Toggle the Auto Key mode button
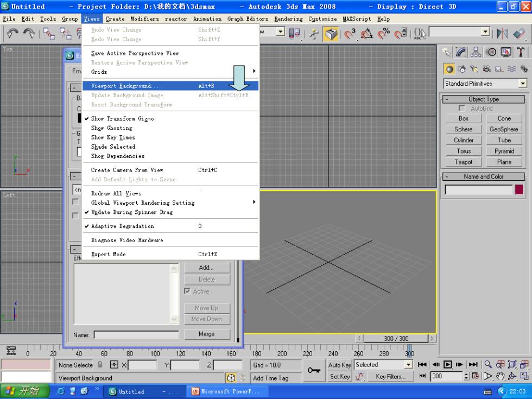Viewport: 532px width, 399px height. 340,365
